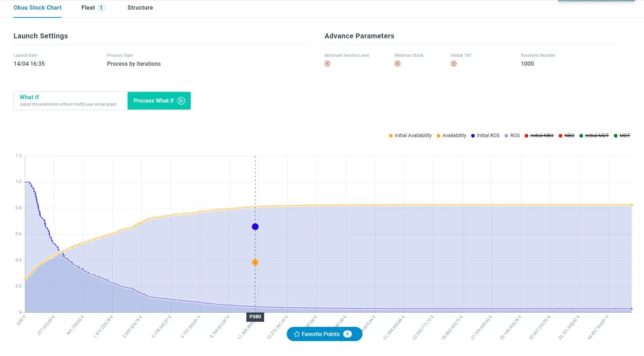This screenshot has width=644, height=356.
Task: Click the Global TAT label
Action: point(461,55)
